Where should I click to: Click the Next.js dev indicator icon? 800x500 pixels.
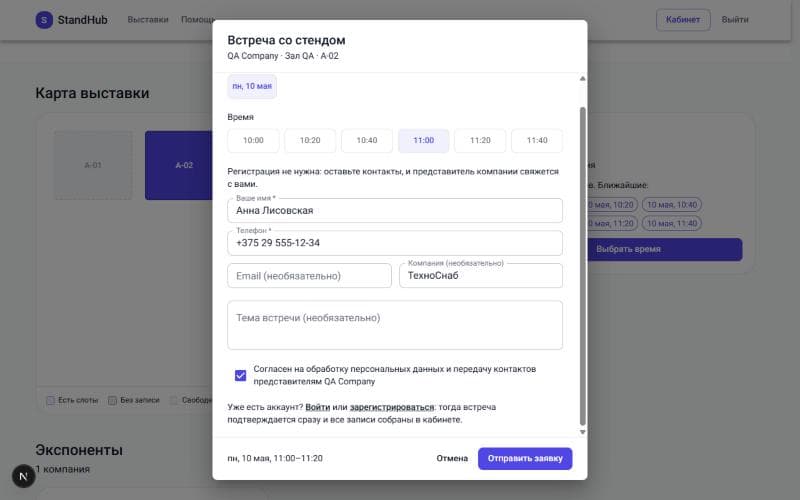[x=23, y=476]
